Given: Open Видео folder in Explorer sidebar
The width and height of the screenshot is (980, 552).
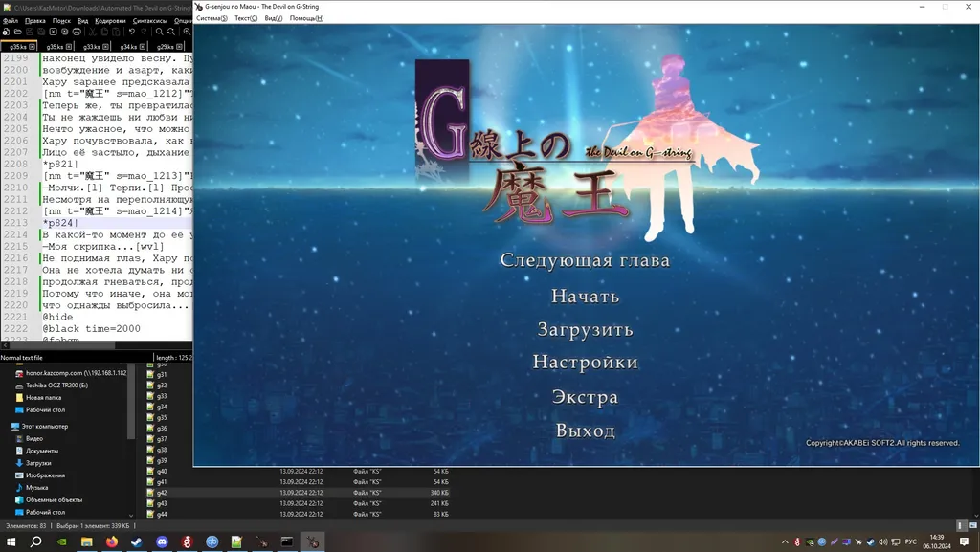Looking at the screenshot, I should coord(30,439).
